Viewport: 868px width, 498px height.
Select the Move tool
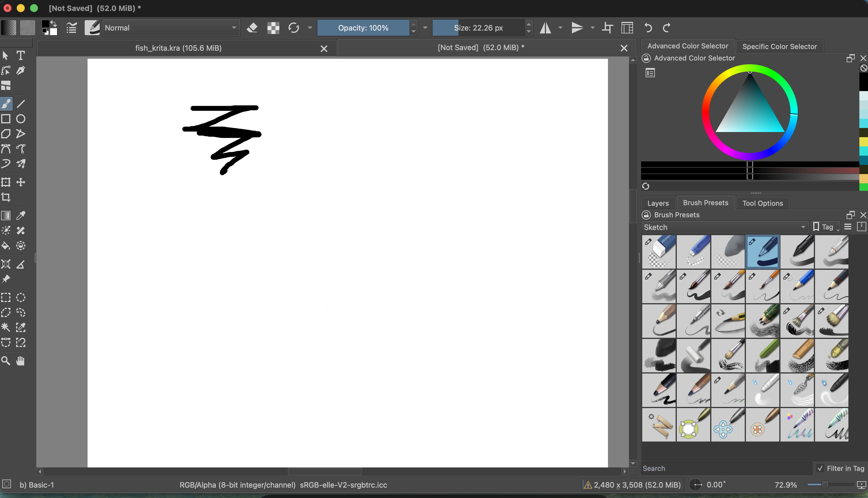pos(21,182)
